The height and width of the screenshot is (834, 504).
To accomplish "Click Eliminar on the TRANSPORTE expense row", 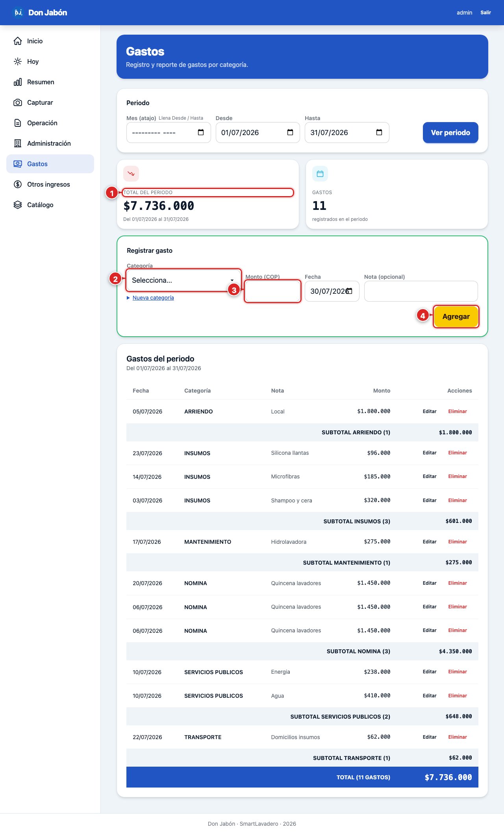I will [x=458, y=737].
